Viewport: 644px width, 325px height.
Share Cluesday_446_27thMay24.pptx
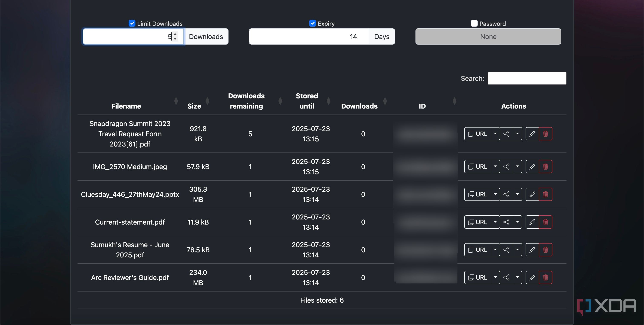(506, 194)
